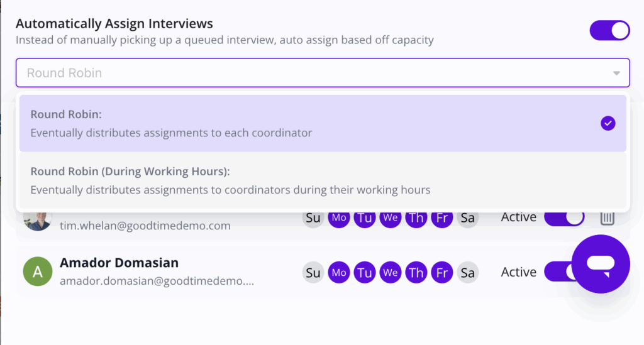Screen dimensions: 644x345
Task: Click Amador Domasian's green avatar
Action: (x=37, y=271)
